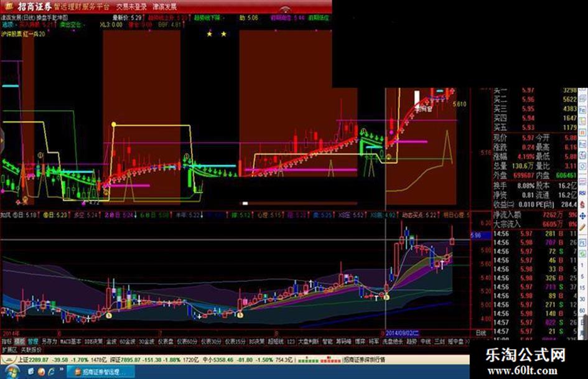Select the DDE决策 indicator tab
The image size is (588, 379).
pos(93,342)
